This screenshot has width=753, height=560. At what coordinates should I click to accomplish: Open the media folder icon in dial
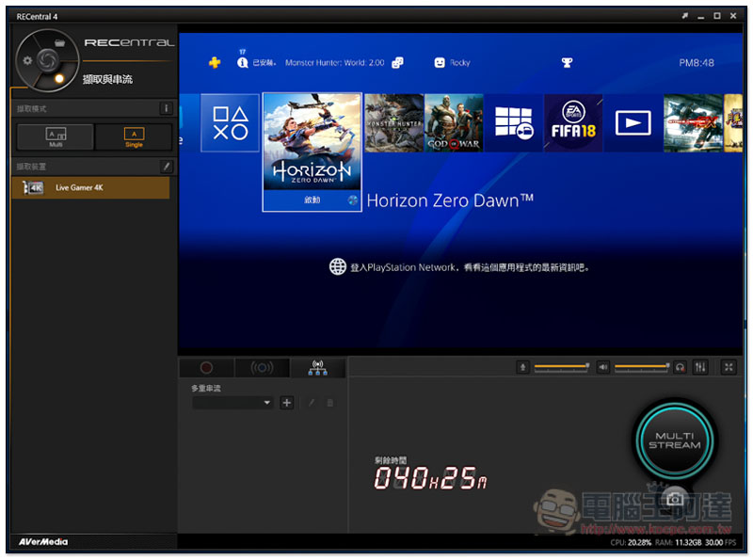(59, 43)
